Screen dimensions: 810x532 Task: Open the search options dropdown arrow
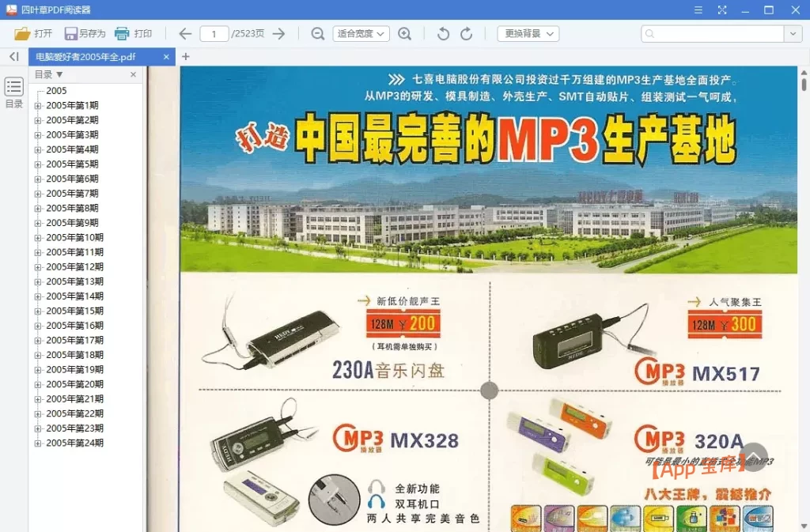click(x=793, y=33)
